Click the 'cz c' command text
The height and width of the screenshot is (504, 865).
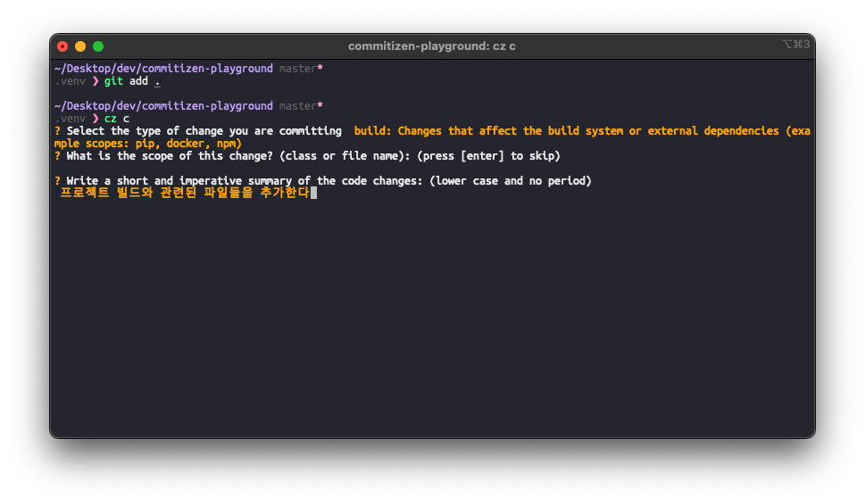pos(116,119)
